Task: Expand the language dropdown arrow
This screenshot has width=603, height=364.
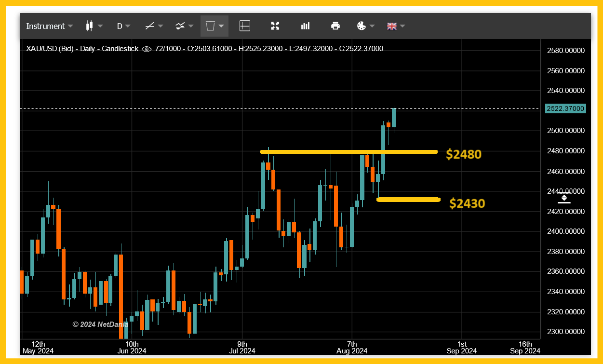Action: (402, 26)
